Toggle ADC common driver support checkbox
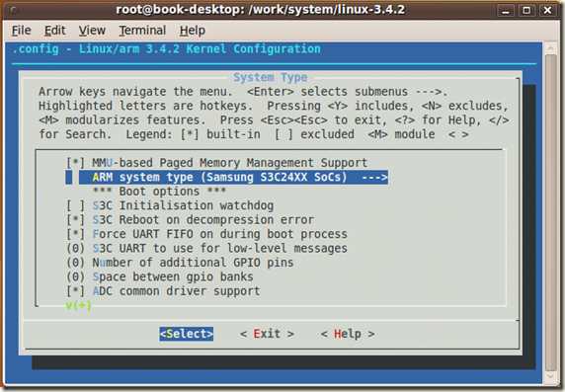This screenshot has width=565, height=392. 76,291
